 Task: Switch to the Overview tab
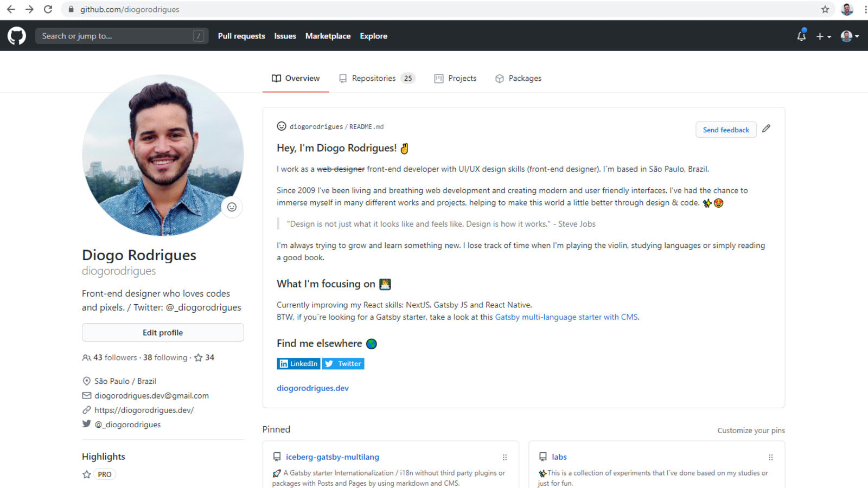pos(296,78)
